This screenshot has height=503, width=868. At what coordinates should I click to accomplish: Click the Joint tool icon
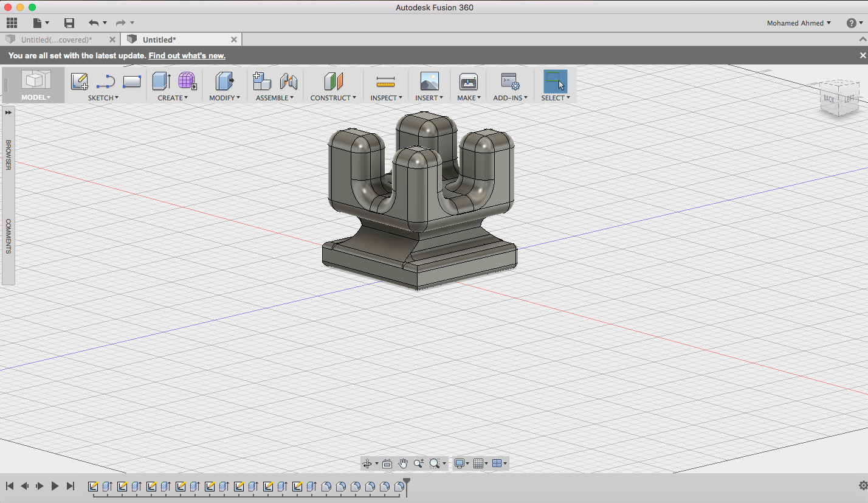[288, 82]
